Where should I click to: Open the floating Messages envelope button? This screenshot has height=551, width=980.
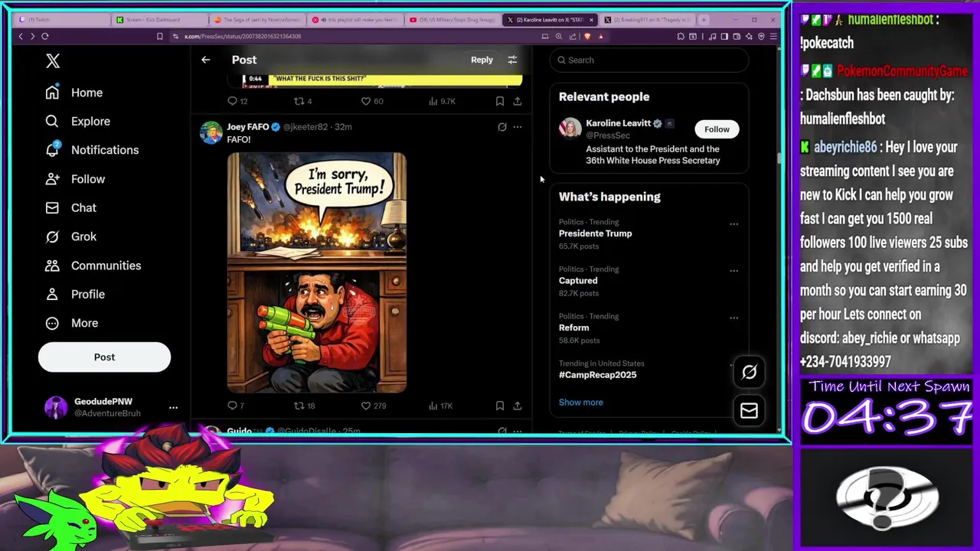(x=749, y=411)
